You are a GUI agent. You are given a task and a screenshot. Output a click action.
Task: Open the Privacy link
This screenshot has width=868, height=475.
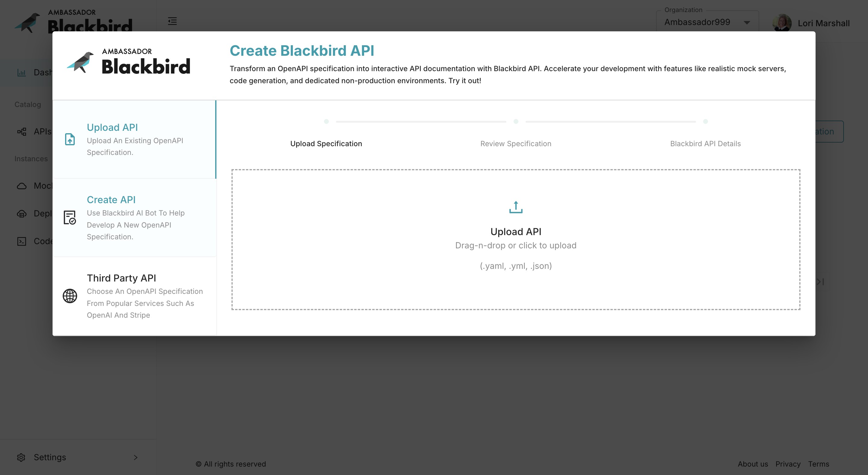tap(788, 464)
